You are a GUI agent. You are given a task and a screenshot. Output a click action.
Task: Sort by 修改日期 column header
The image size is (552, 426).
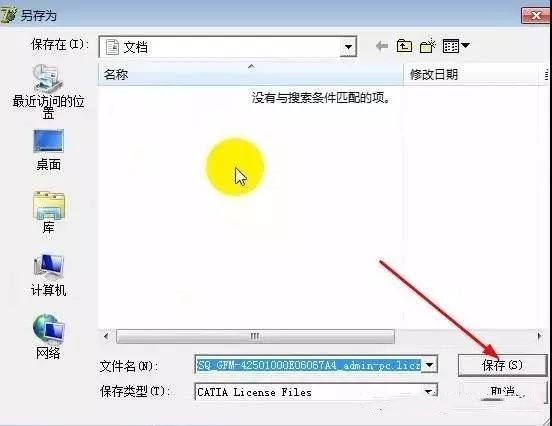pos(470,74)
